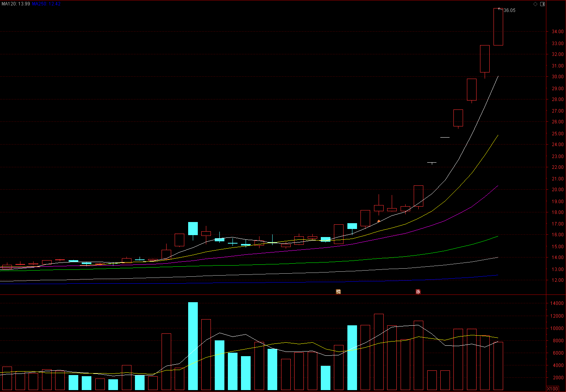
Task: Click the 30.00 price axis label
Action: (x=558, y=77)
